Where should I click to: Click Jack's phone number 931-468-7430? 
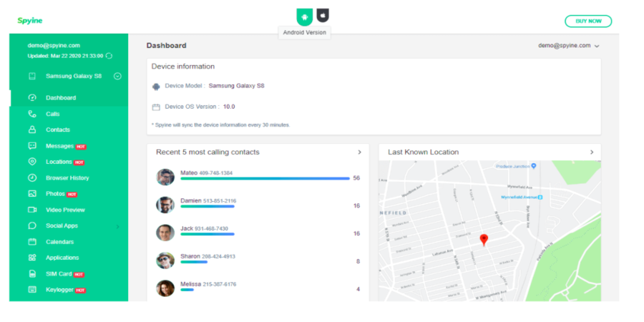tap(212, 228)
